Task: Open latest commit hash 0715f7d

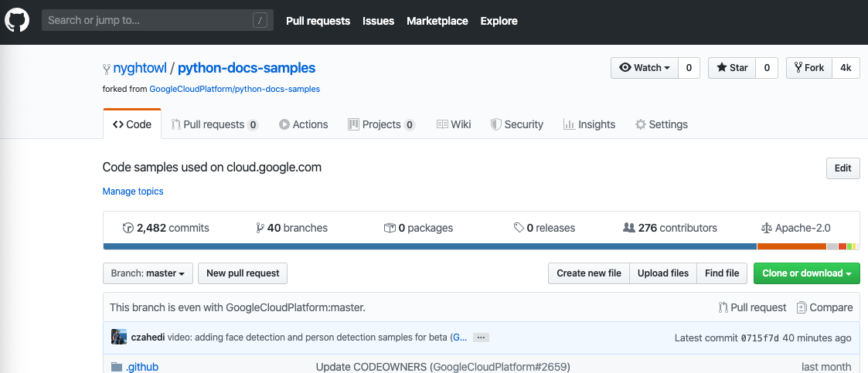Action: (761, 337)
